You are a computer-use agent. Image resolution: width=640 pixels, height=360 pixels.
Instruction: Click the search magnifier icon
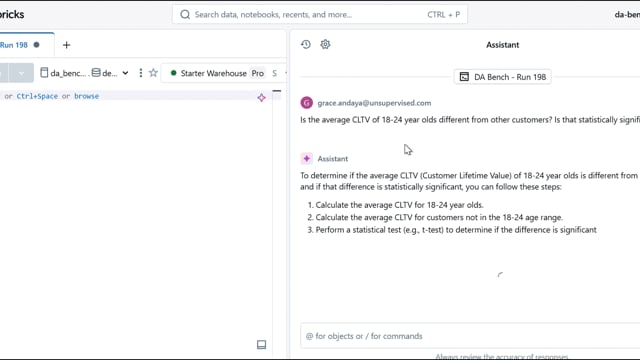coord(185,15)
